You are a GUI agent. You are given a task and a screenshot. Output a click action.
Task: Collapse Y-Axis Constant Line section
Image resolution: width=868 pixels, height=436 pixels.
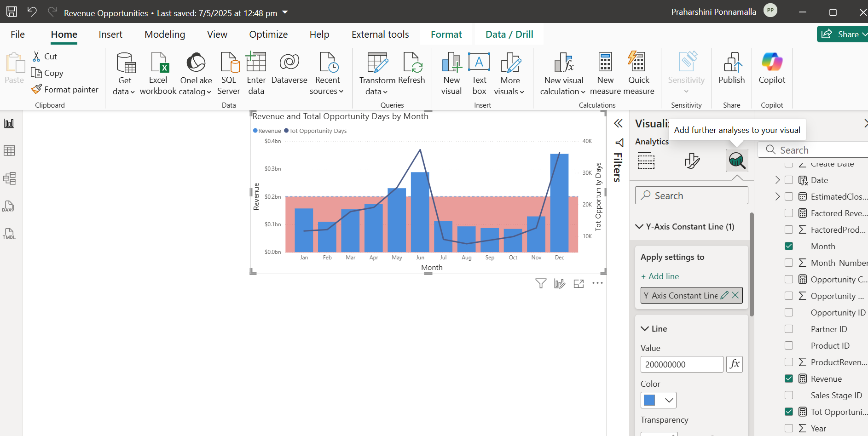(639, 226)
